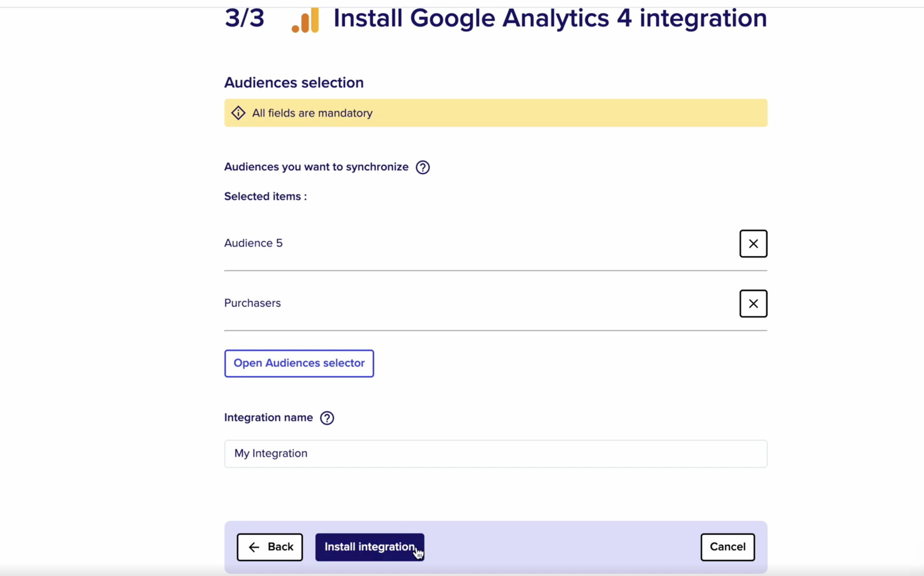Click the X icon beside Purchasers entry

753,303
